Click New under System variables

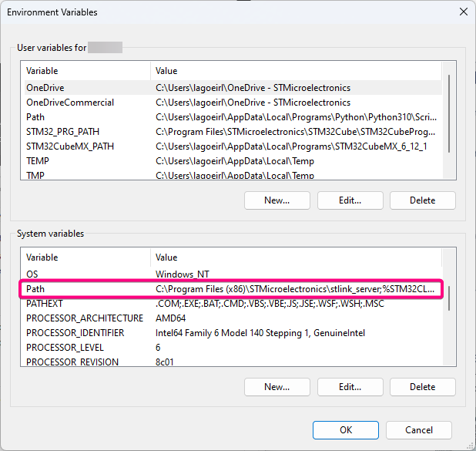click(x=277, y=387)
